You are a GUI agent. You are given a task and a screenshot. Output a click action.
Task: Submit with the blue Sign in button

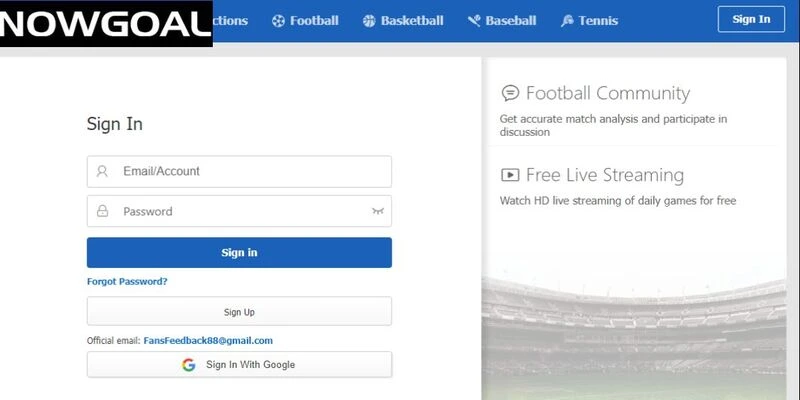tap(239, 253)
